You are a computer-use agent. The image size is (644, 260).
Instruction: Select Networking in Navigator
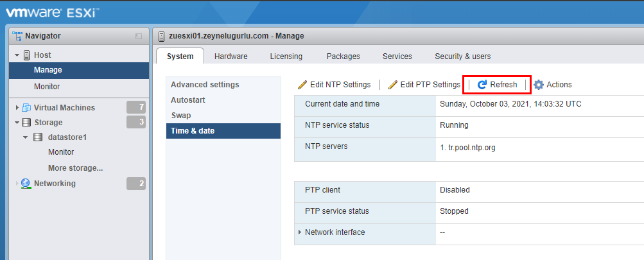55,183
